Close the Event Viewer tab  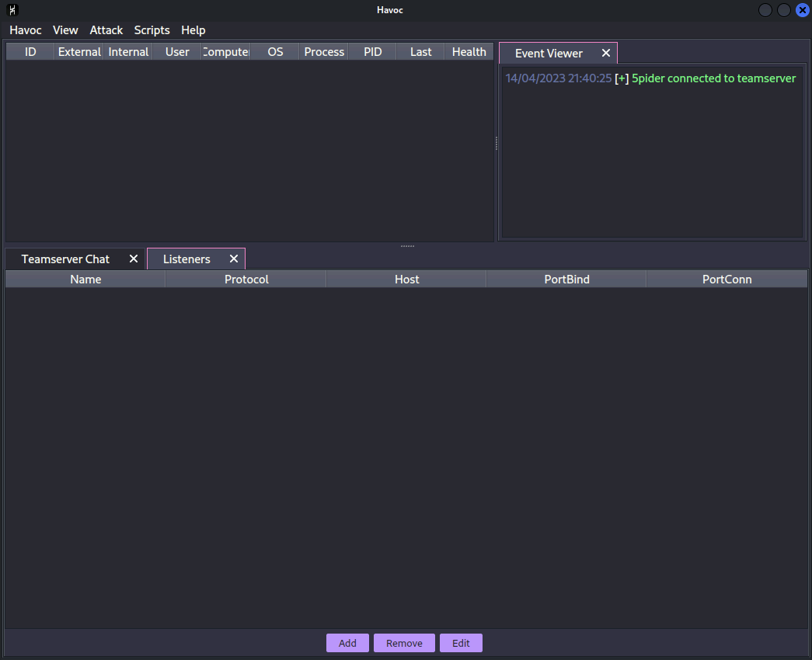(606, 54)
